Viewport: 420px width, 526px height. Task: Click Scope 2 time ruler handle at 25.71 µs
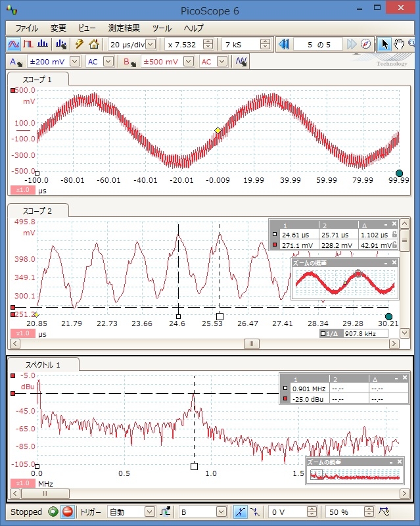point(220,316)
